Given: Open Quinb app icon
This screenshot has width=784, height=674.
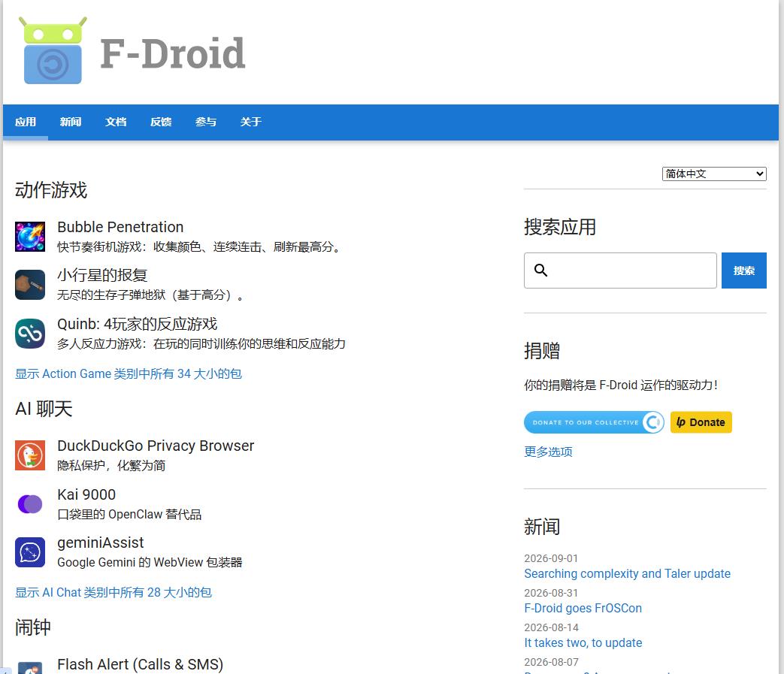Looking at the screenshot, I should pos(30,334).
